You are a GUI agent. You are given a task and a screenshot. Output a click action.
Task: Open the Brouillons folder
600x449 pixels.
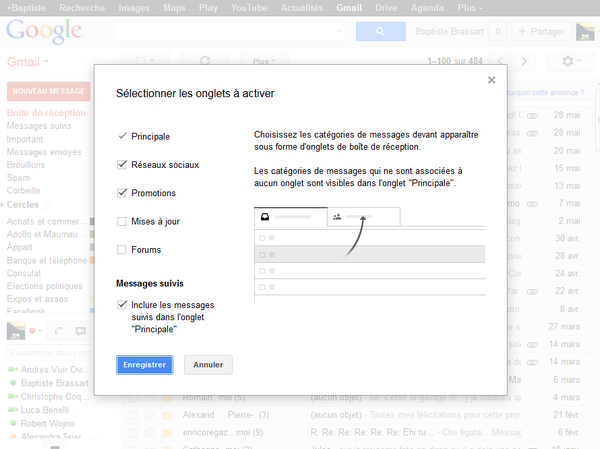click(x=26, y=165)
